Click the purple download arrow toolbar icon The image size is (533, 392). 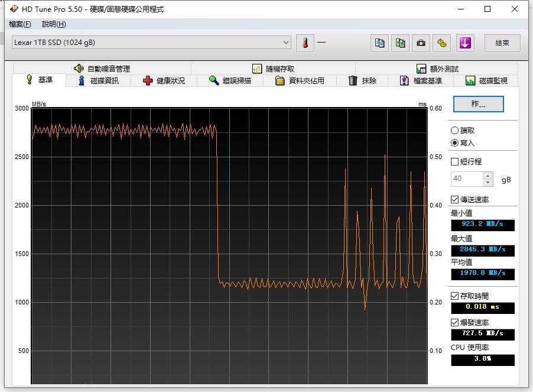pos(465,43)
